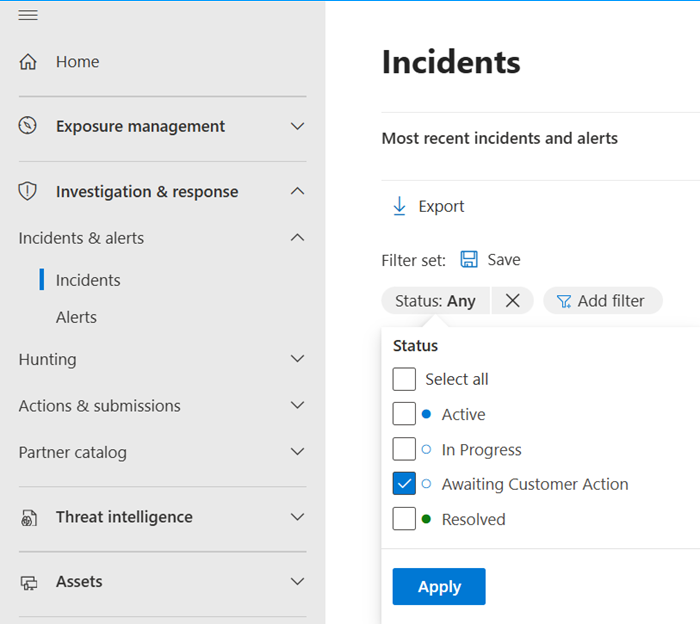Click the Export download arrow icon

pyautogui.click(x=399, y=206)
